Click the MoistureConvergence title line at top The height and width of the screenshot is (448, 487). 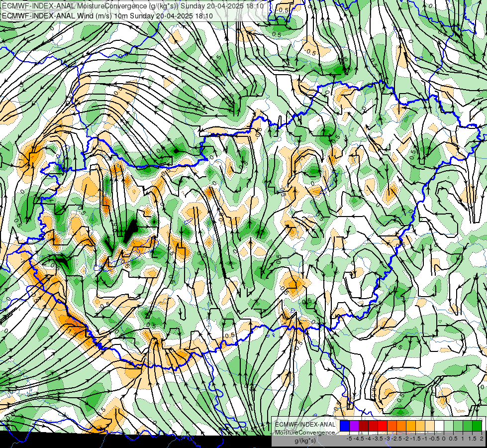[133, 6]
